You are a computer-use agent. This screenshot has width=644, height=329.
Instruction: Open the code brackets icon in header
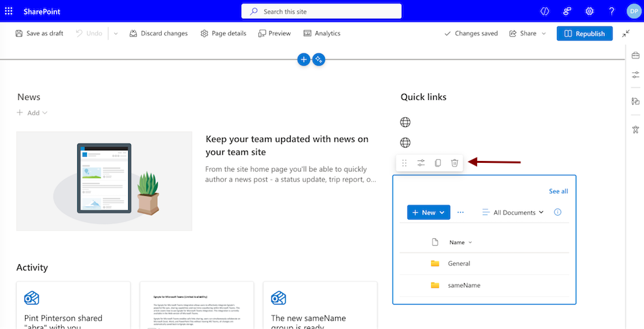pyautogui.click(x=545, y=12)
